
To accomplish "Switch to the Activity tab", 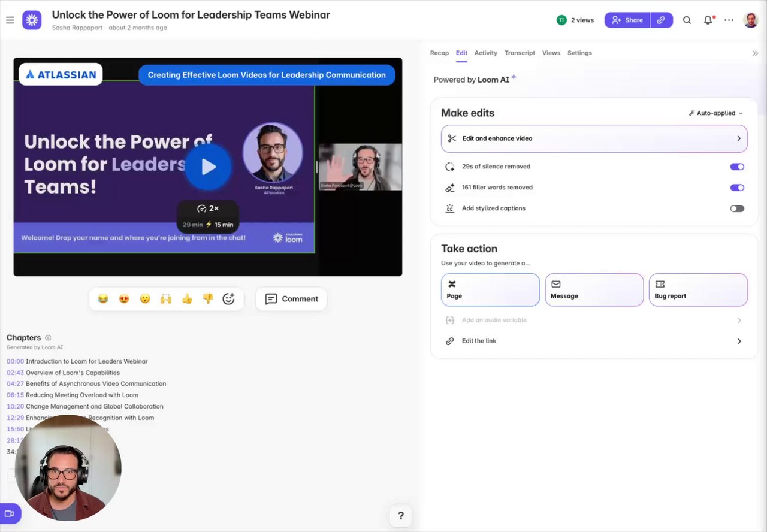I will tap(486, 53).
